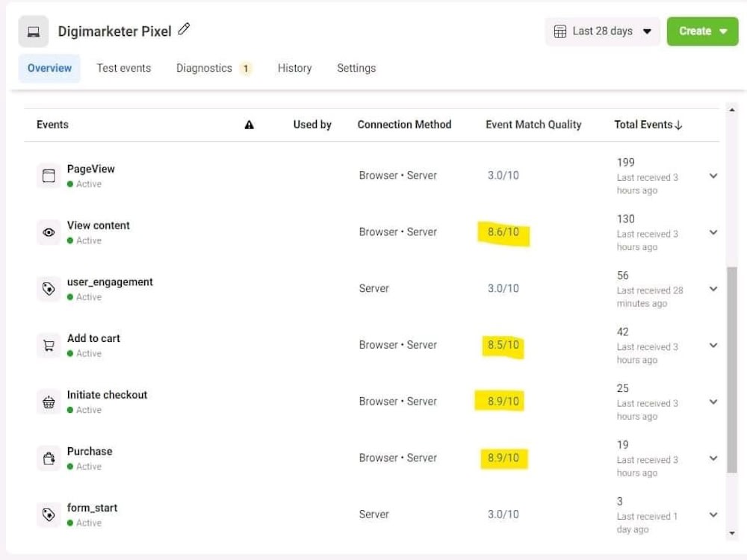
Task: Expand the Purchase event row
Action: click(713, 458)
